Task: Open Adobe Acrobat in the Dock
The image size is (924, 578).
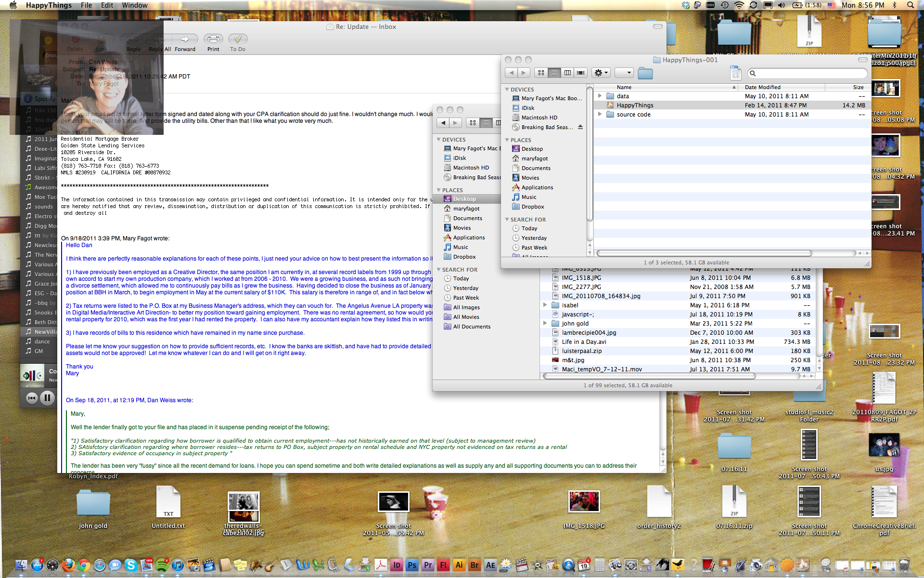Action: click(381, 565)
